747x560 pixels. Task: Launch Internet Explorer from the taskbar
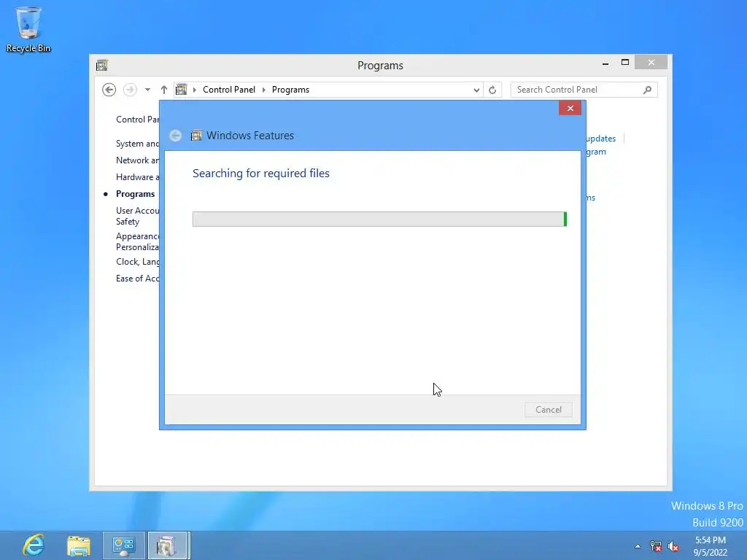(x=34, y=545)
